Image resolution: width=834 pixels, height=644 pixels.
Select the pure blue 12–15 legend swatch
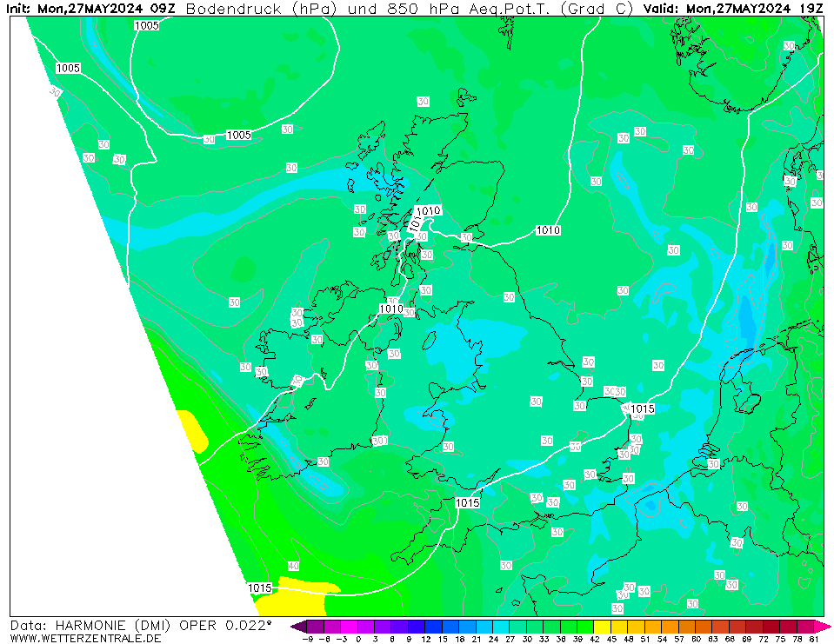434,626
